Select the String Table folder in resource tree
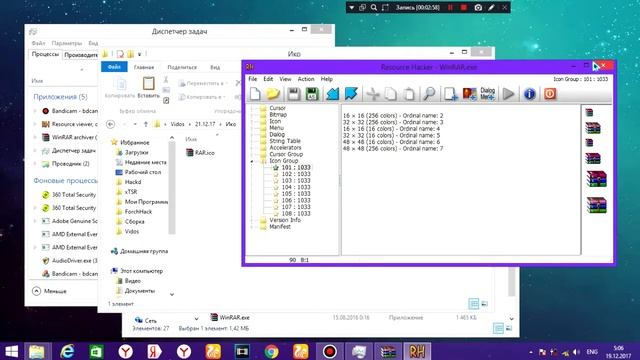 [284, 141]
